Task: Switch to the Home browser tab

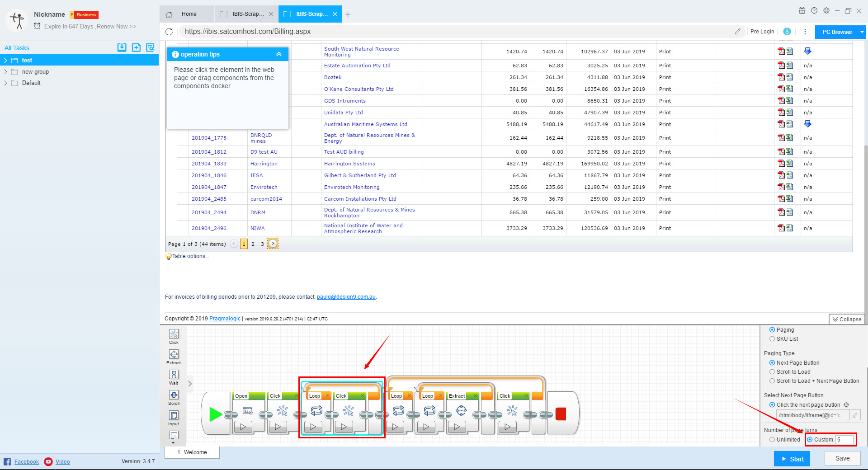Action: point(189,14)
